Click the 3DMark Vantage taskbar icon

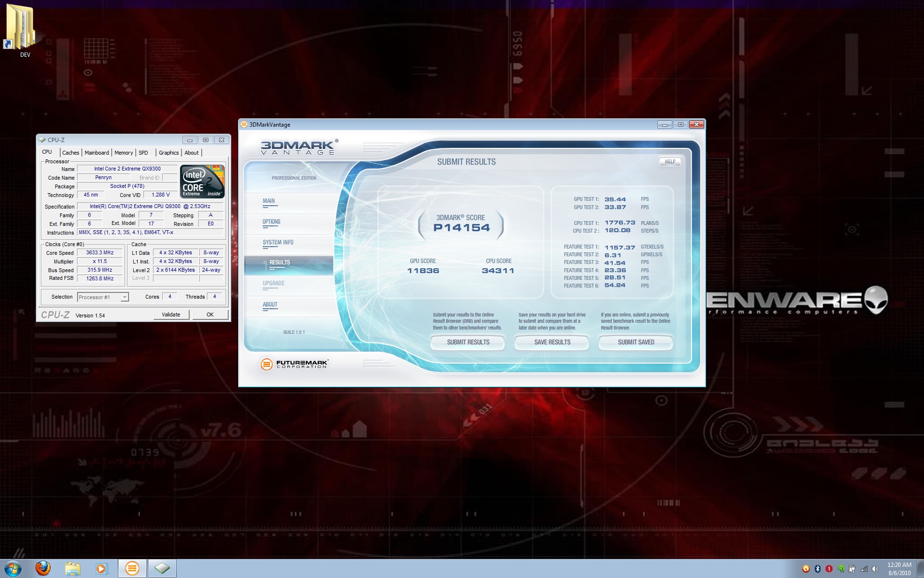click(x=132, y=569)
